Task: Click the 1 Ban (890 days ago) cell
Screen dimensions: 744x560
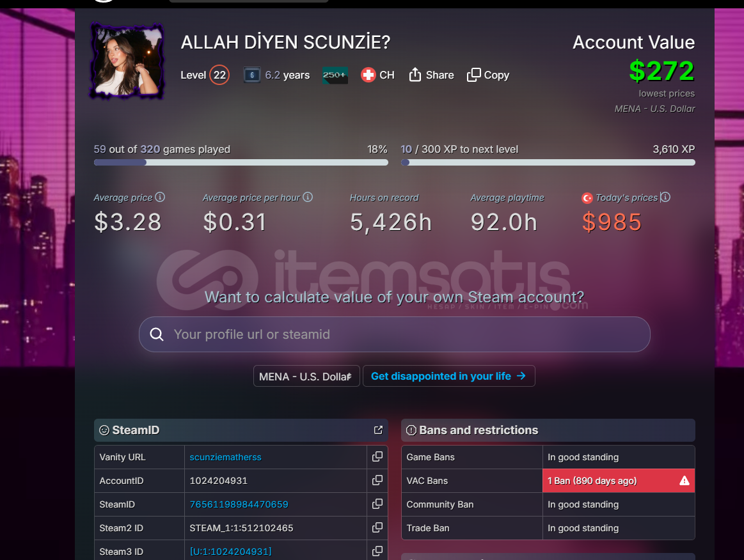Action: tap(619, 481)
